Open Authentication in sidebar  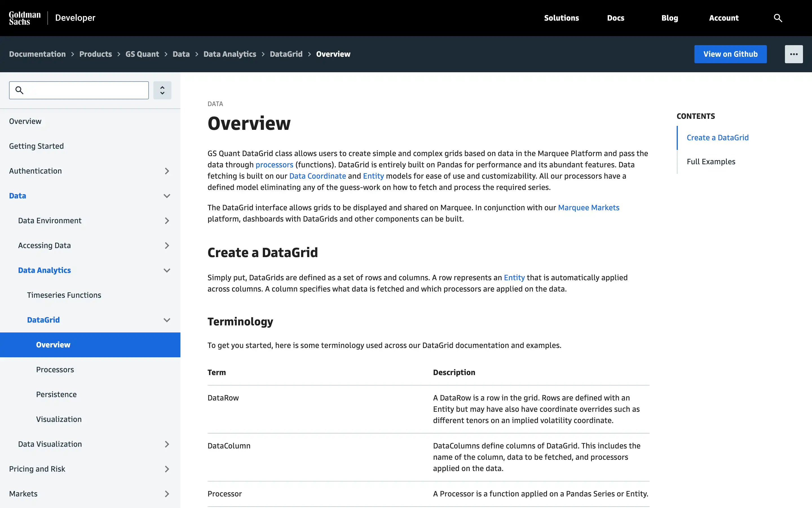[35, 171]
